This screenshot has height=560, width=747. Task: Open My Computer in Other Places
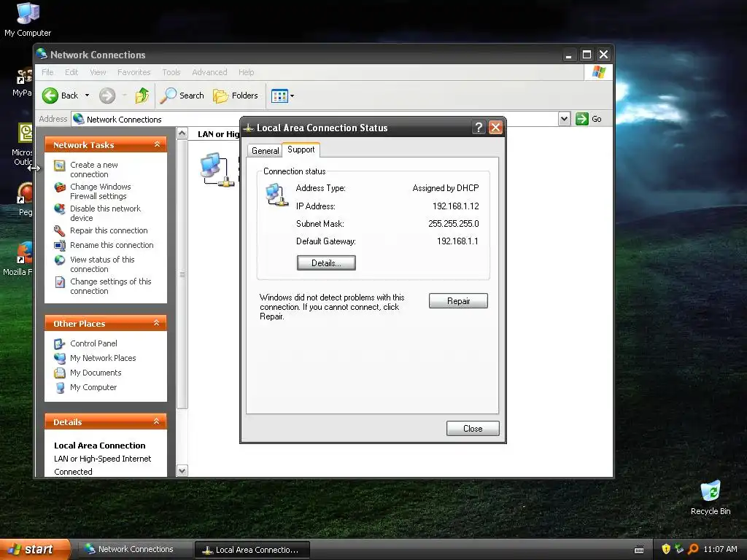[93, 388]
